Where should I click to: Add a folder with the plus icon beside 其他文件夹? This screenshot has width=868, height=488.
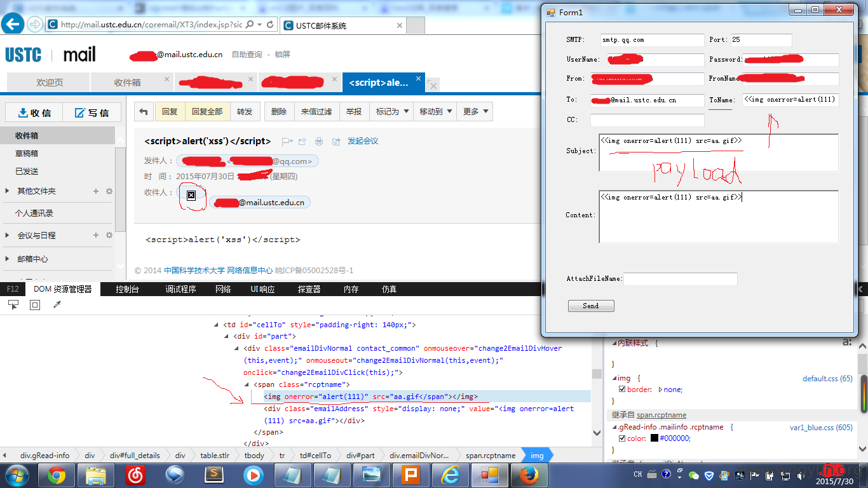click(x=96, y=191)
